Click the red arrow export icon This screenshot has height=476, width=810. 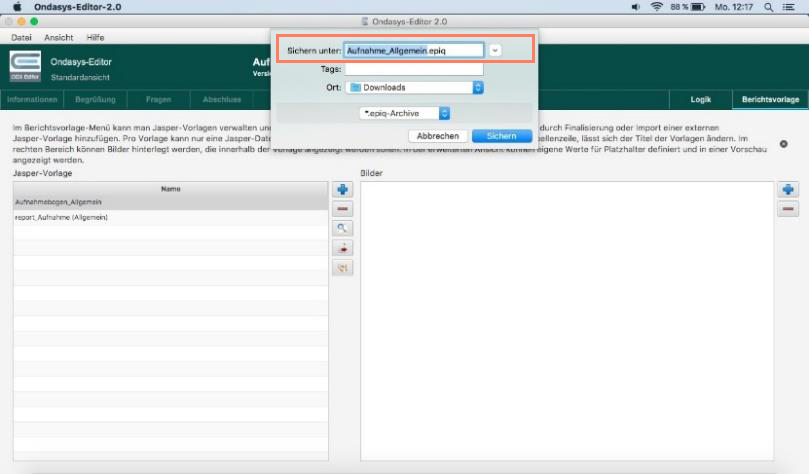[342, 248]
